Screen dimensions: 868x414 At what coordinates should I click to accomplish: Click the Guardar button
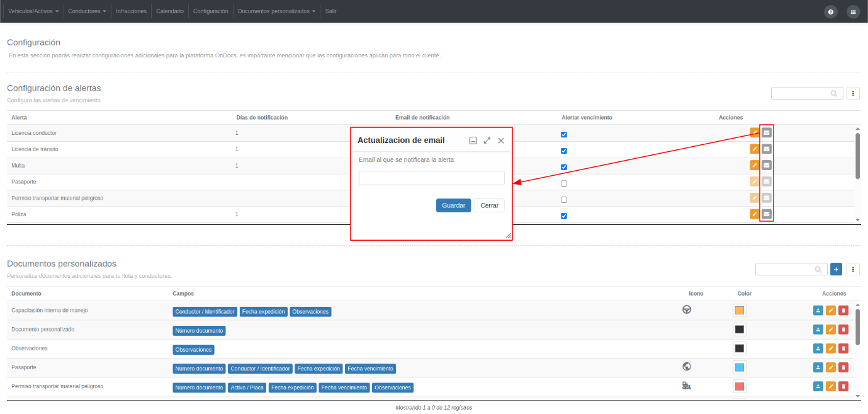(453, 205)
